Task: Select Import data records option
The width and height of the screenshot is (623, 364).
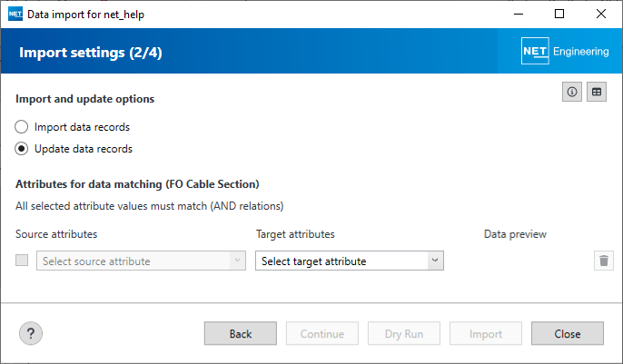Action: point(22,127)
